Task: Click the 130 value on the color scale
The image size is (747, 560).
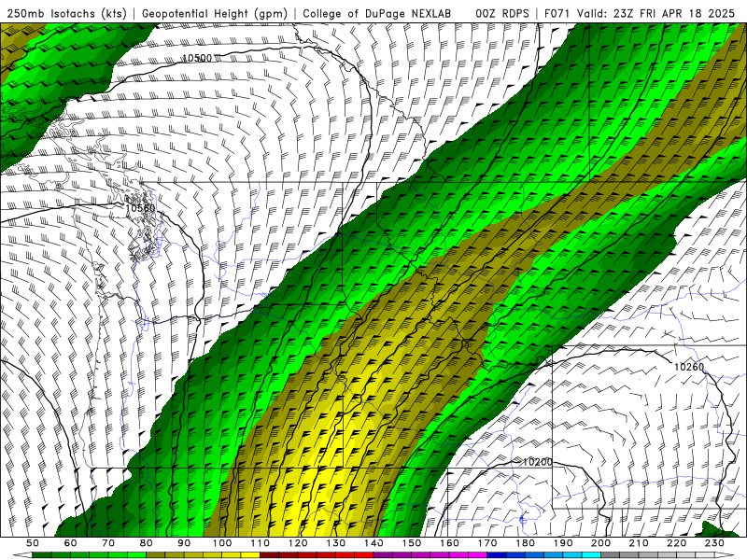Action: pyautogui.click(x=336, y=543)
